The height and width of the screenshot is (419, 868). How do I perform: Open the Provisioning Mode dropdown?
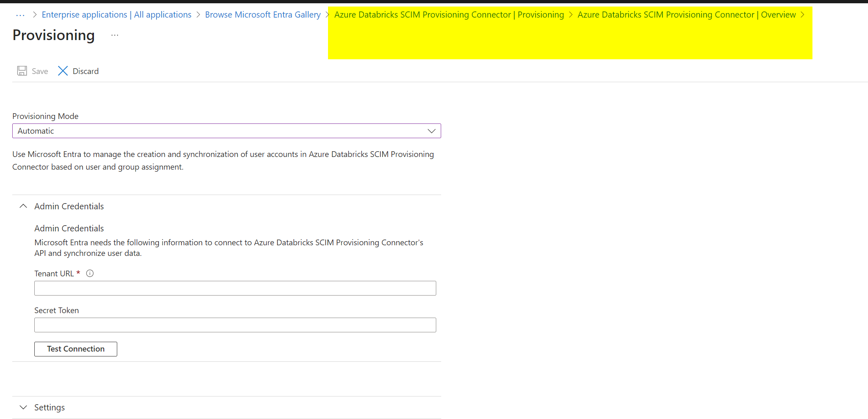click(x=227, y=131)
